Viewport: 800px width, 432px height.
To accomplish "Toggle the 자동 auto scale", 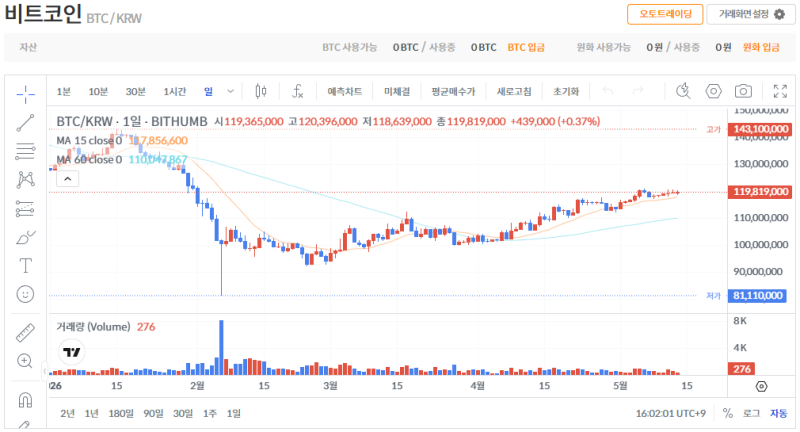I will pyautogui.click(x=779, y=413).
